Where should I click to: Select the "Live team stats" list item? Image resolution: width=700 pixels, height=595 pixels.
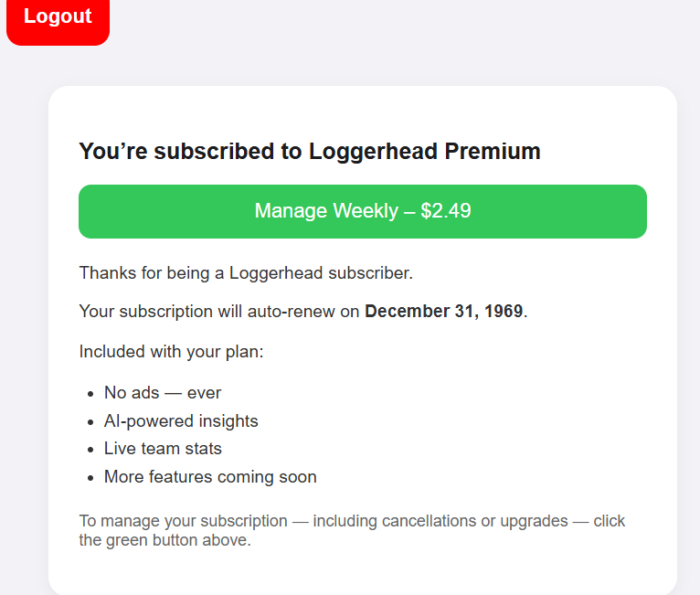tap(163, 449)
